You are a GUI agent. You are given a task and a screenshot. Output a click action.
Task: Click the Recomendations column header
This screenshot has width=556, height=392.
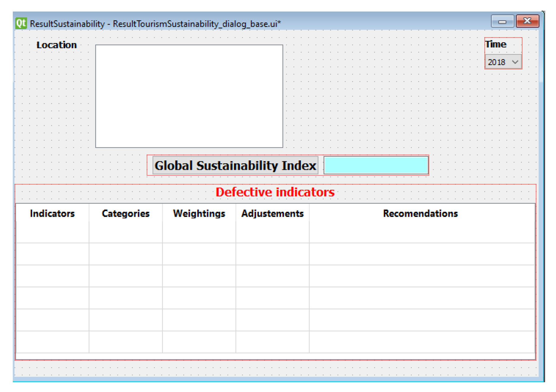tap(420, 214)
